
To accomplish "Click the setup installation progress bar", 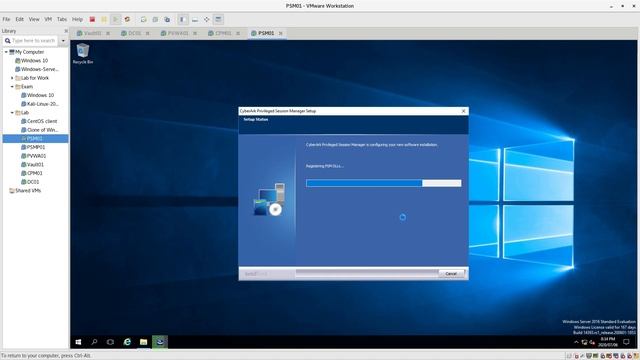I will point(384,183).
